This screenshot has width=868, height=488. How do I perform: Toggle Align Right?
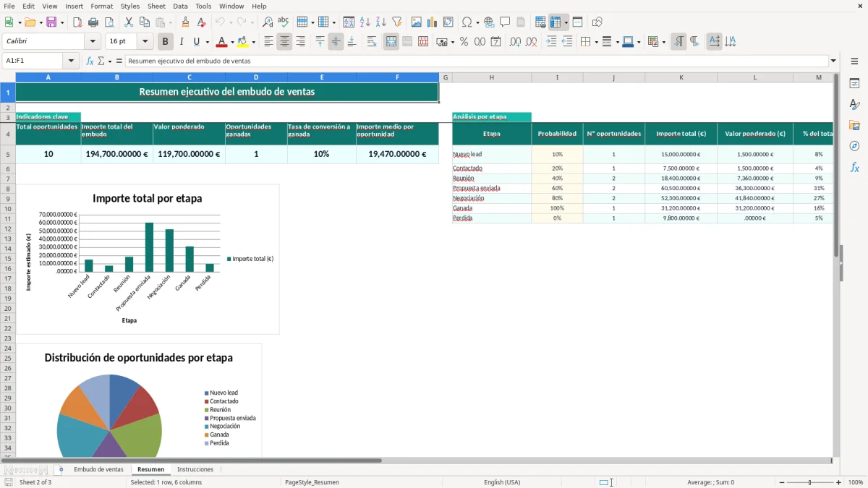[300, 42]
